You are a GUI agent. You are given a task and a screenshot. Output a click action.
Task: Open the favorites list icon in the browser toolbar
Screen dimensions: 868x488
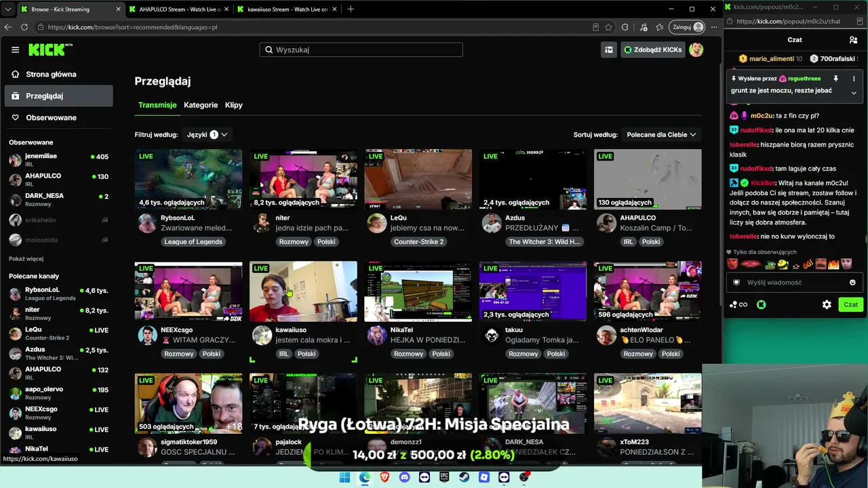click(x=660, y=27)
